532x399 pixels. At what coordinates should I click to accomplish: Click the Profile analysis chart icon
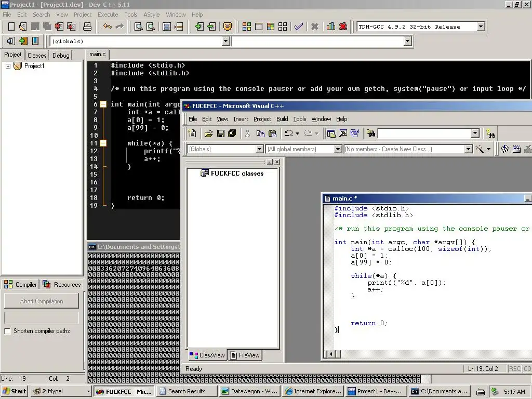click(x=331, y=26)
